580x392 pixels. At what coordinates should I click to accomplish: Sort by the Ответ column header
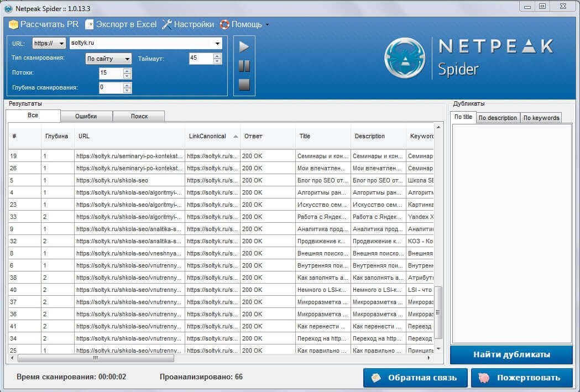tap(268, 136)
